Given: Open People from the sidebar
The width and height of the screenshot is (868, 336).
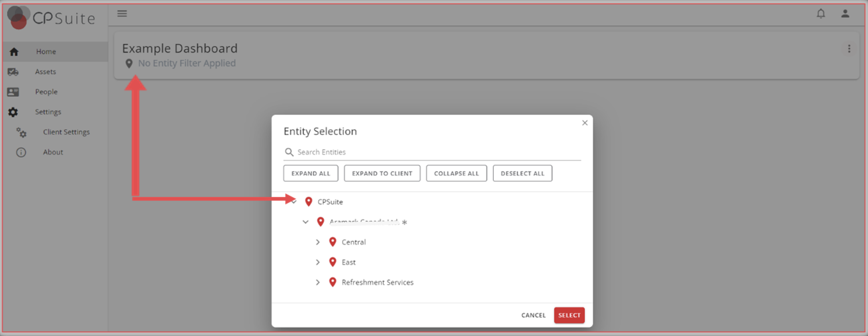Looking at the screenshot, I should click(13, 92).
